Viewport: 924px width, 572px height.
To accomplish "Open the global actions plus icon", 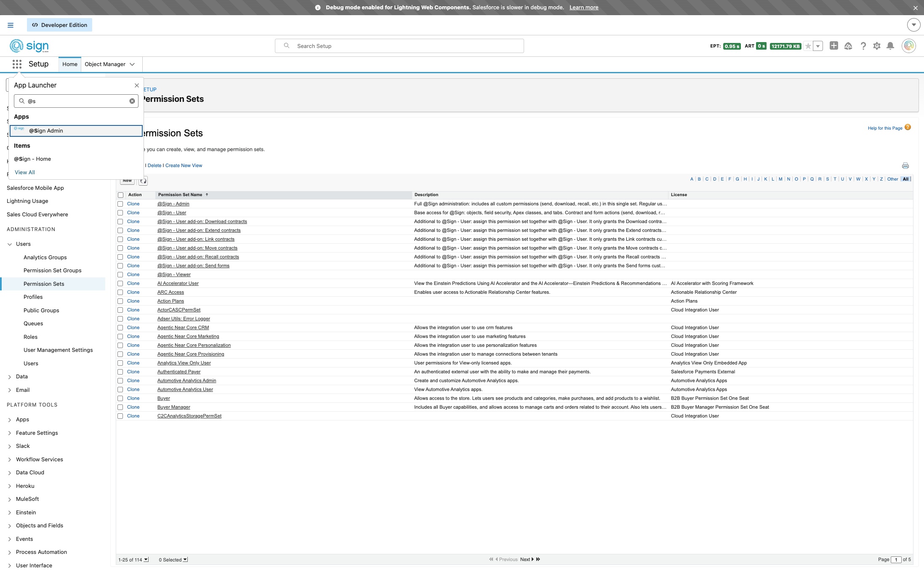I will point(833,46).
